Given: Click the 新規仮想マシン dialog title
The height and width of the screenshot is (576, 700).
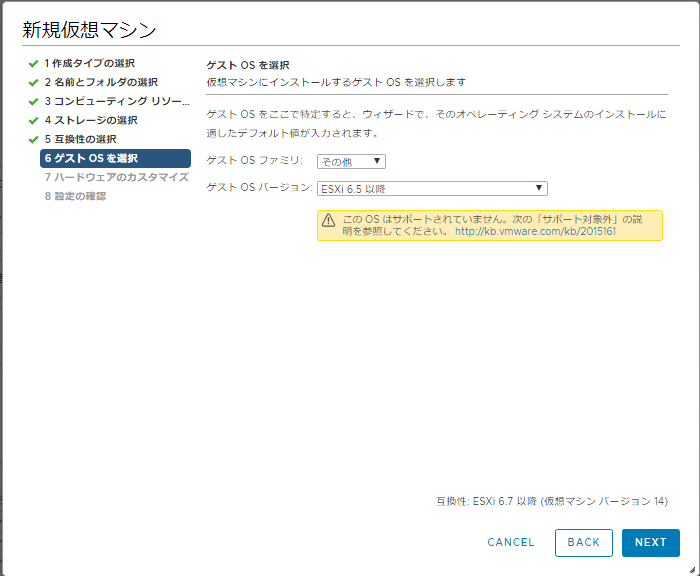Looking at the screenshot, I should click(x=89, y=30).
